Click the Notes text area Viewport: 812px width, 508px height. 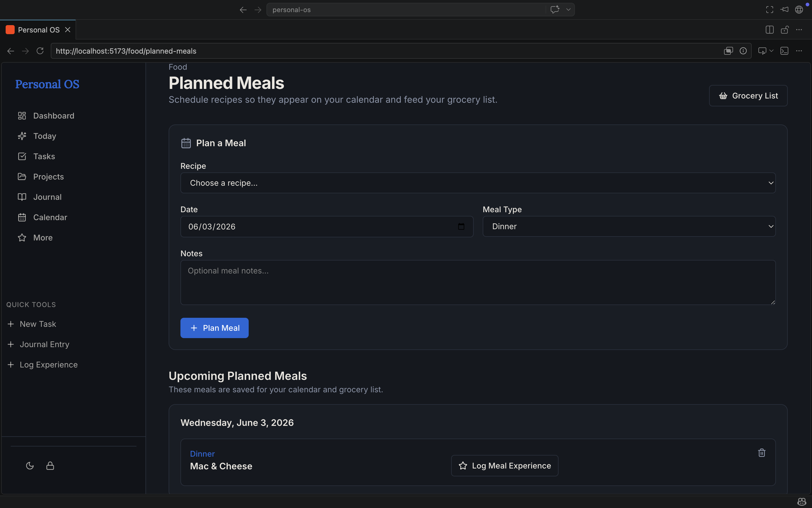click(478, 282)
